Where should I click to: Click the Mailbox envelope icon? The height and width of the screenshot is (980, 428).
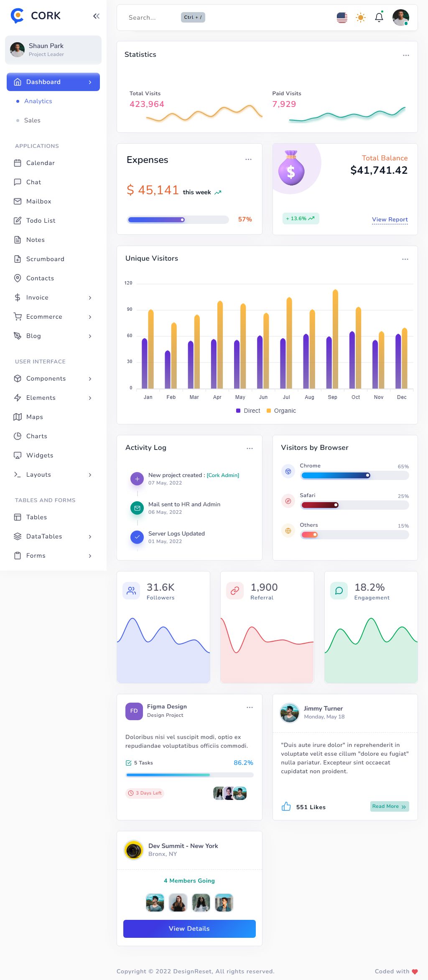point(18,201)
